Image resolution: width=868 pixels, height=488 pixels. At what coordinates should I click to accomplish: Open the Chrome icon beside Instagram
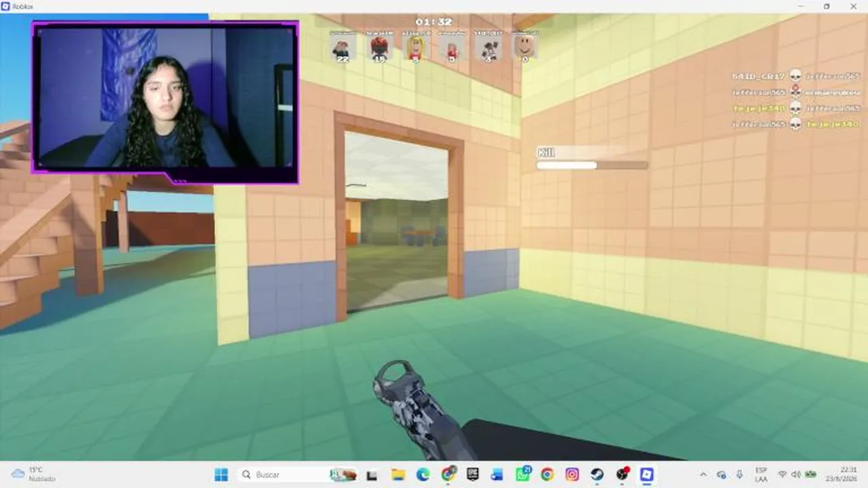pos(547,474)
